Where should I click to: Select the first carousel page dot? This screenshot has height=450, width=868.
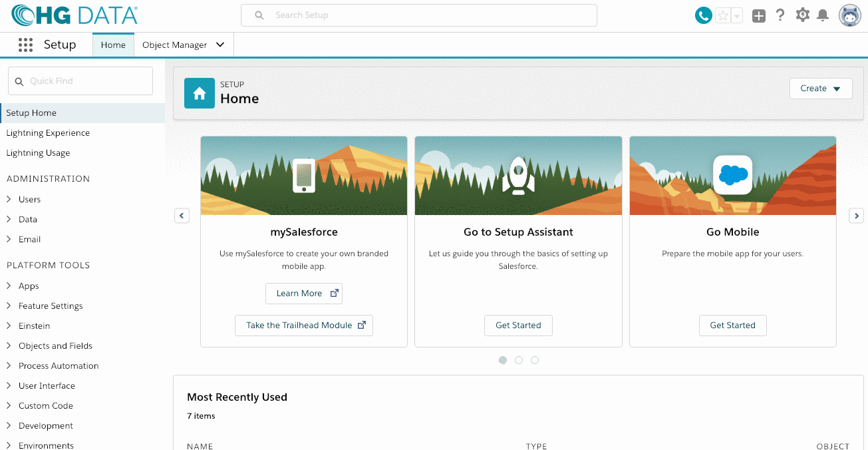pos(503,360)
